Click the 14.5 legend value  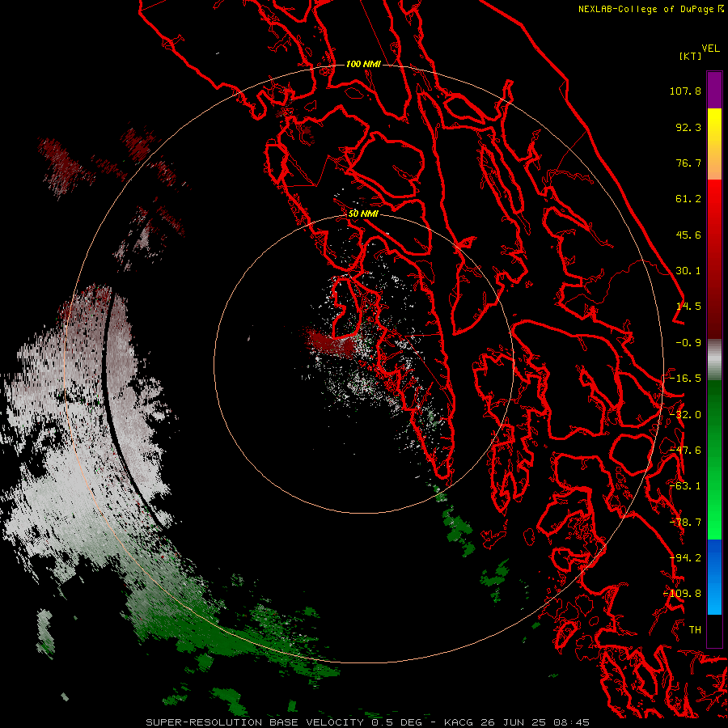pos(688,307)
